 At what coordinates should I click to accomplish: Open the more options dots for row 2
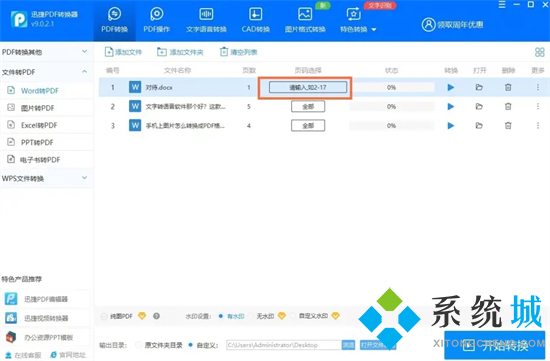tap(538, 106)
